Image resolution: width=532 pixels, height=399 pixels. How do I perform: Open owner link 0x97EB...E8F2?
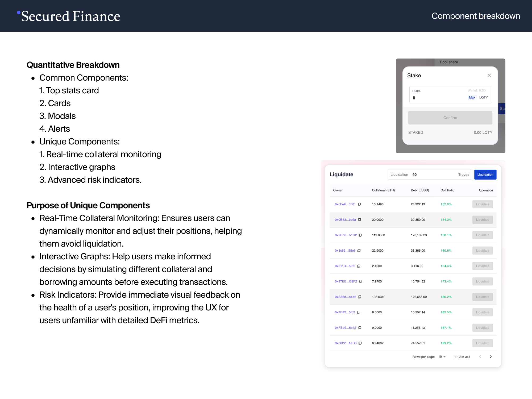[346, 281]
